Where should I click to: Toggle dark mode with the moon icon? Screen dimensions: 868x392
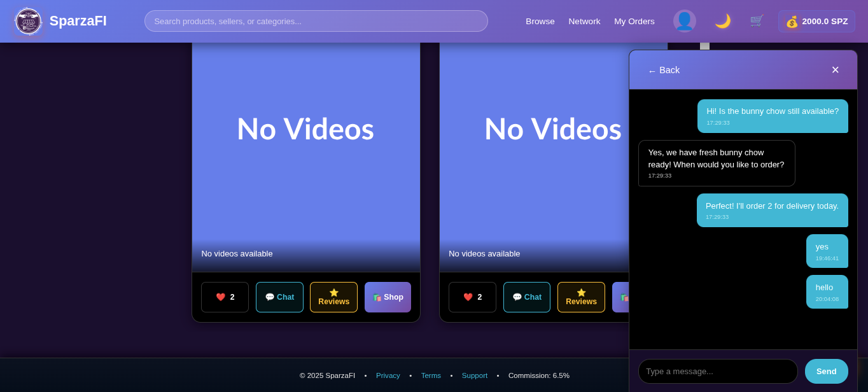723,21
